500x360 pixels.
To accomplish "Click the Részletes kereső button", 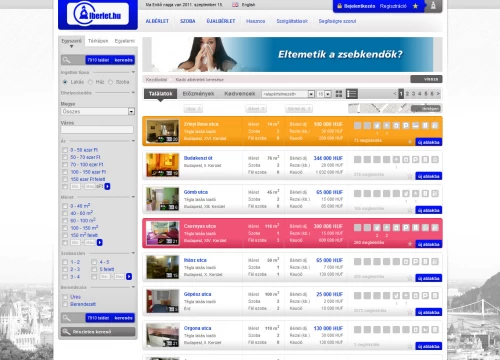I will (98, 332).
